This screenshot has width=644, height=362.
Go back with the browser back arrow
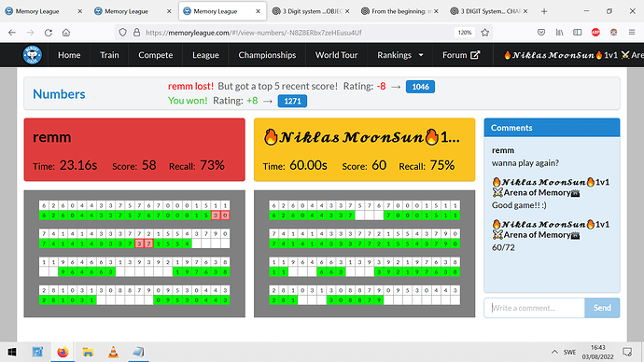12,33
